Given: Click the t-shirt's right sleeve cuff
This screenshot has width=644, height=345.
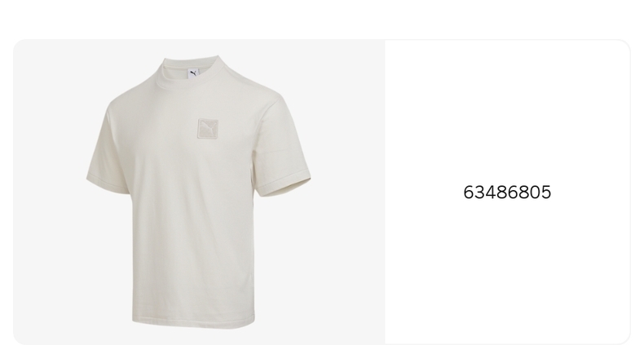Looking at the screenshot, I should (284, 187).
